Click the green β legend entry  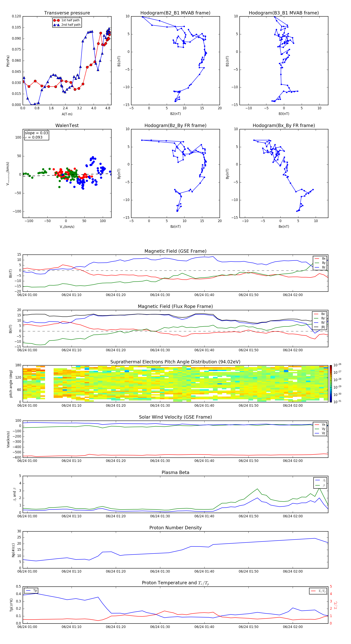320,486
